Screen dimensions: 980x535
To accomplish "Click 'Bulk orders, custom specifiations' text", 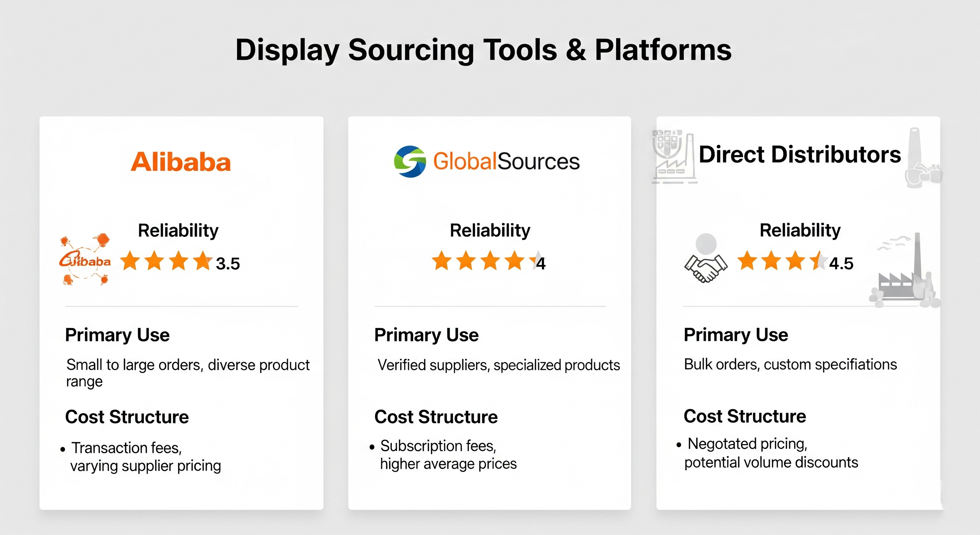I will [x=791, y=364].
